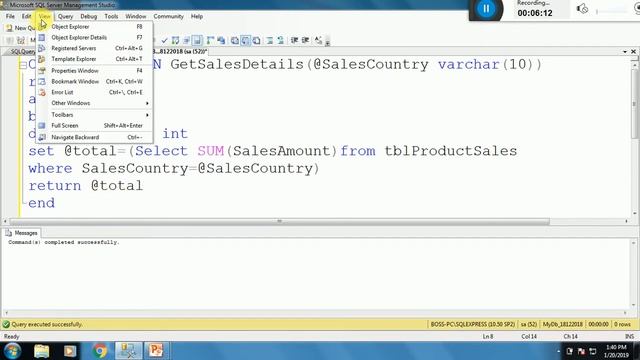Image resolution: width=640 pixels, height=360 pixels.
Task: Click the scroll-right arrow of the editor's horizontal scrollbar
Action: pos(627,221)
